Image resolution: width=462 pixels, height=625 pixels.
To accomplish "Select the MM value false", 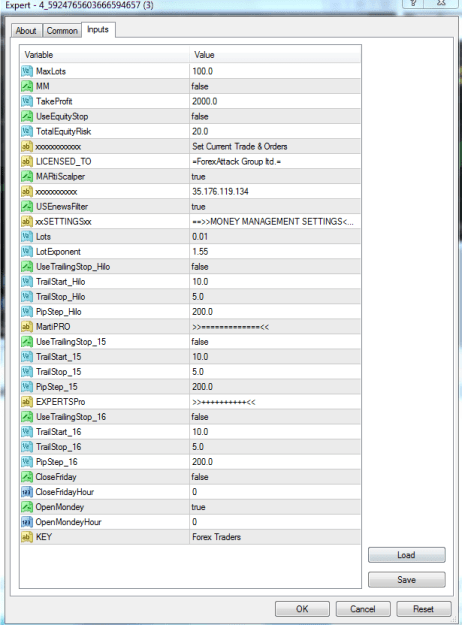I will [200, 86].
